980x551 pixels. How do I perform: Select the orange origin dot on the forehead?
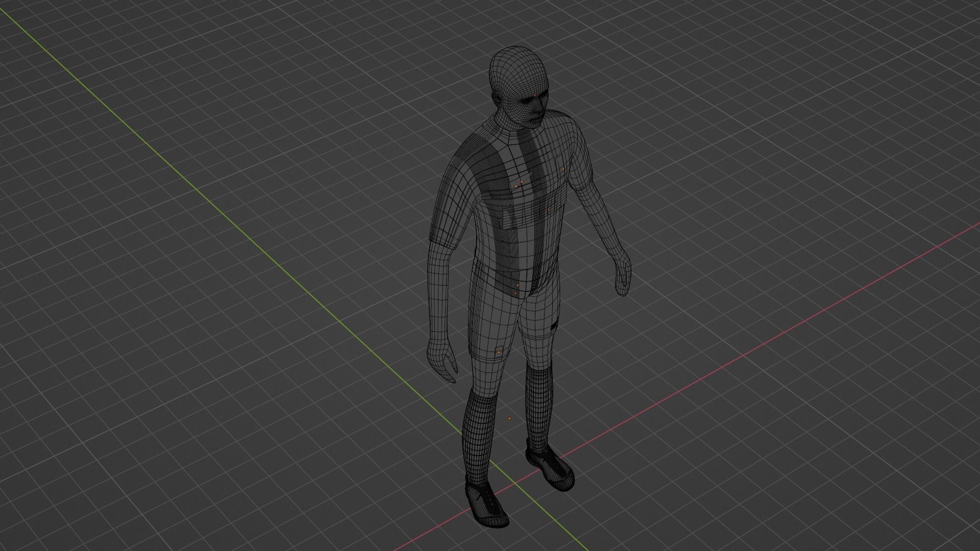point(534,95)
